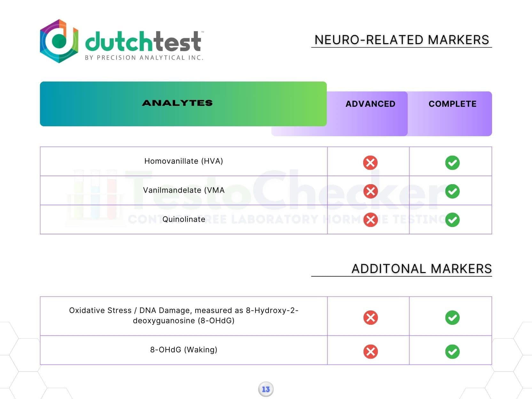Click green check for Oxidative Stress row
Image resolution: width=532 pixels, height=399 pixels.
[x=452, y=317]
